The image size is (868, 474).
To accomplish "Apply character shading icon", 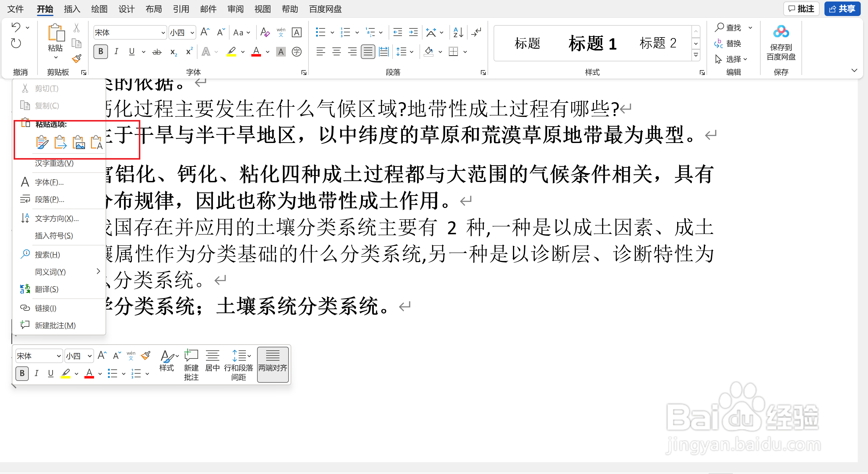I will 281,52.
